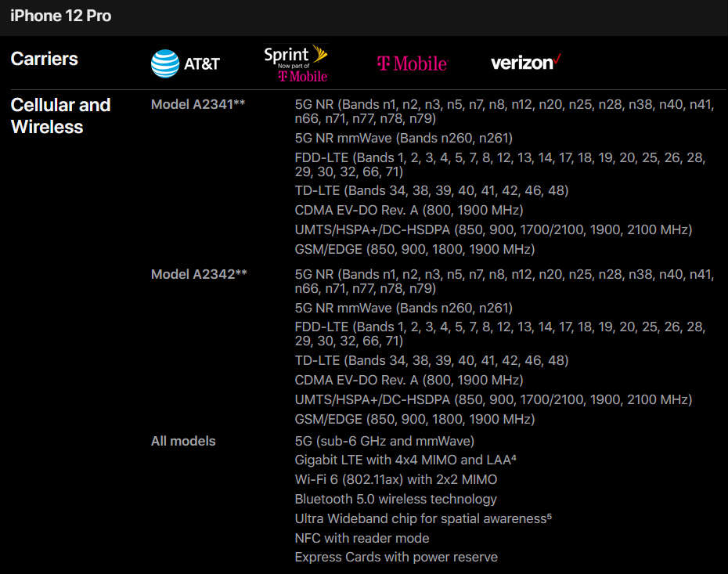Screen dimensions: 728x574
Task: Click the LAA footnote 4 superscript
Action: point(514,457)
